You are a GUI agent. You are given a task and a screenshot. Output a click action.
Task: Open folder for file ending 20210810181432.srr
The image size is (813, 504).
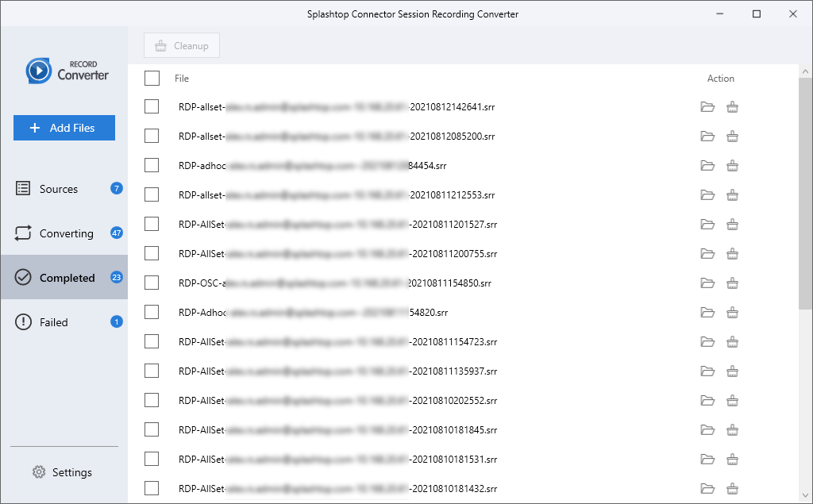[x=707, y=488]
